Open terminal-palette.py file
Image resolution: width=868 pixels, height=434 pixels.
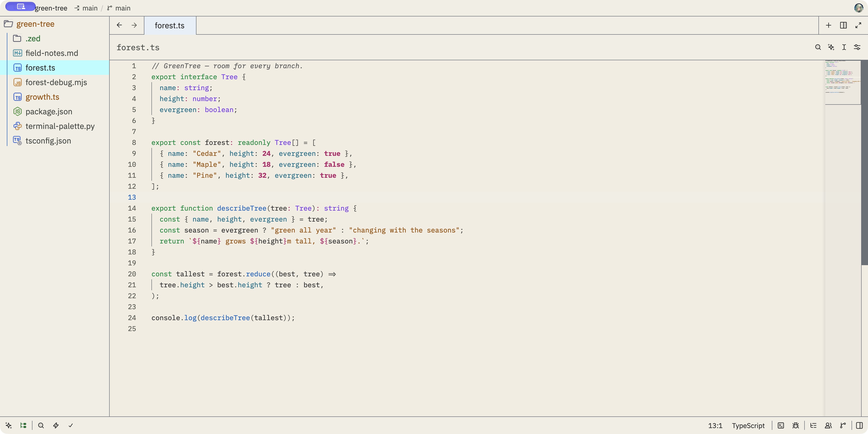coord(55,126)
